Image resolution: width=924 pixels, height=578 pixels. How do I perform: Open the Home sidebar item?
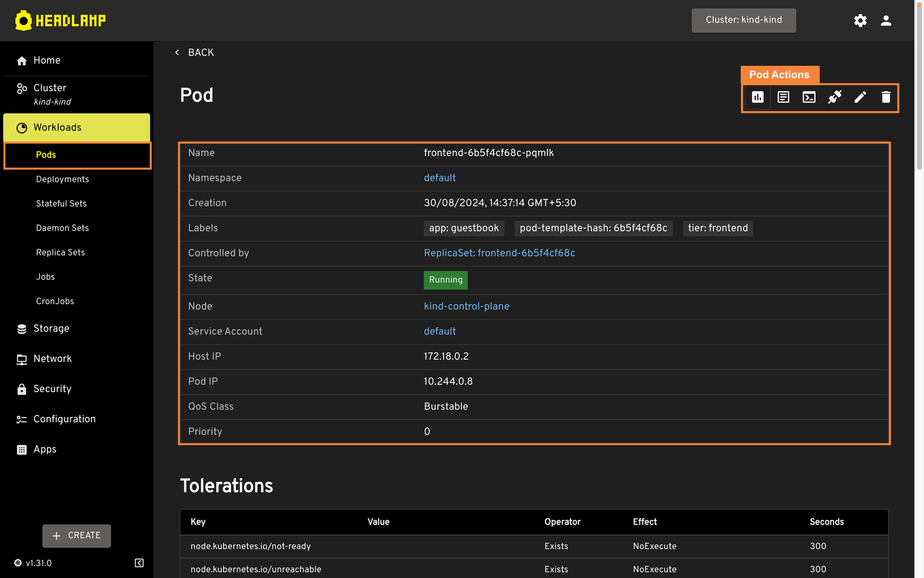pyautogui.click(x=77, y=61)
